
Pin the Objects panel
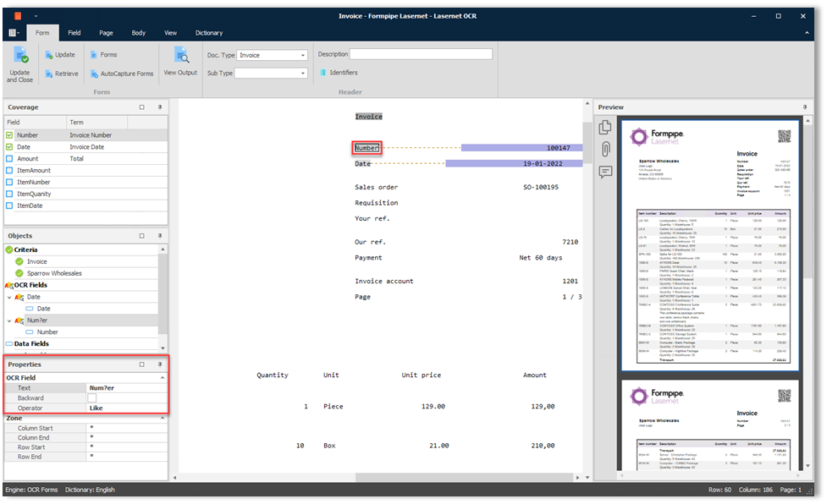(x=160, y=235)
